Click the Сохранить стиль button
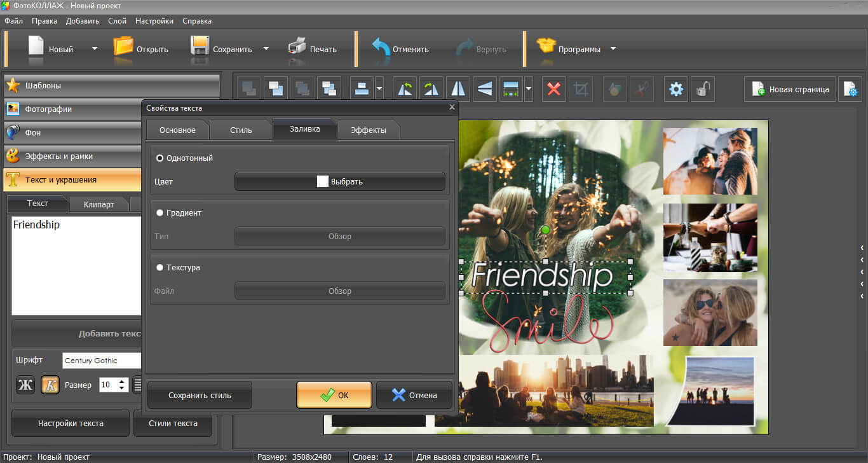Viewport: 868px width, 463px height. [200, 395]
